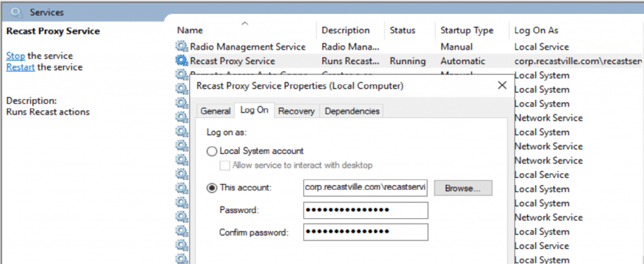Open the Recovery tab
Image resolution: width=644 pixels, height=264 pixels.
(296, 111)
